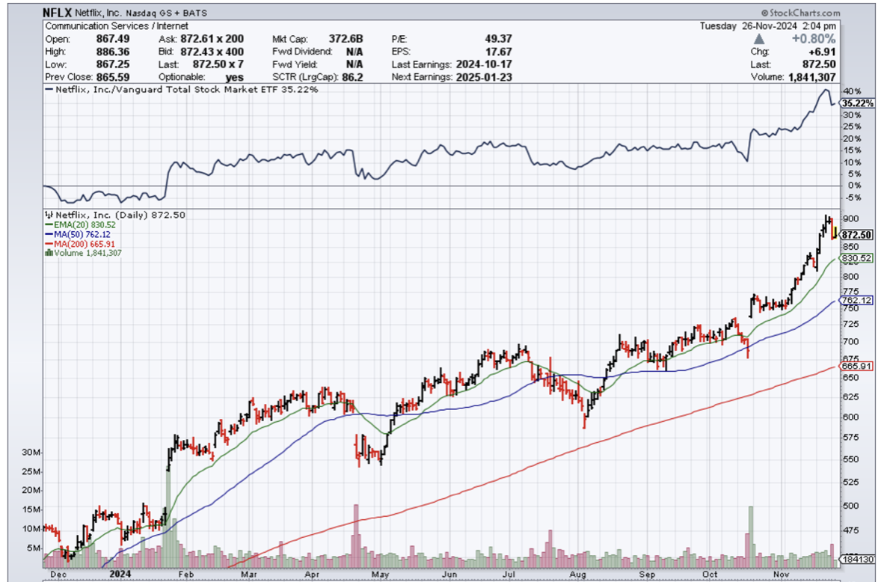Click the 665.91 MA(200) axis tag
The height and width of the screenshot is (588, 884).
857,366
